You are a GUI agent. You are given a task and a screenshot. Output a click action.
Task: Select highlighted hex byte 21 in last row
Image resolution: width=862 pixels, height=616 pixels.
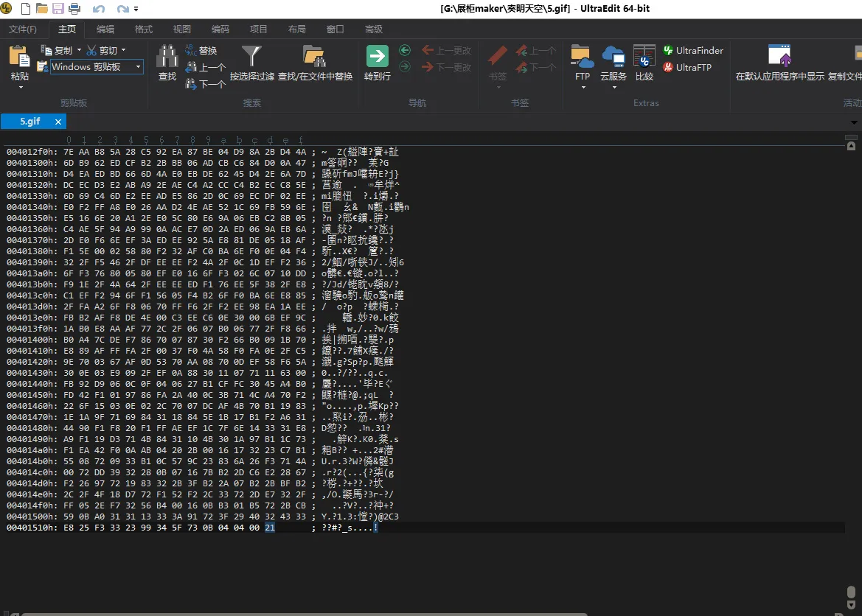click(x=269, y=528)
